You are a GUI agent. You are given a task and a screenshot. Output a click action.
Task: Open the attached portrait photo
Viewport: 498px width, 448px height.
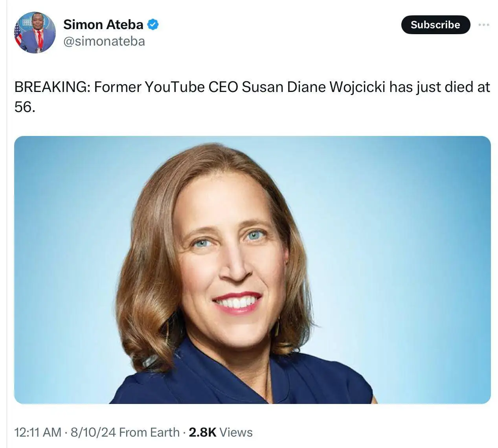[x=252, y=270]
